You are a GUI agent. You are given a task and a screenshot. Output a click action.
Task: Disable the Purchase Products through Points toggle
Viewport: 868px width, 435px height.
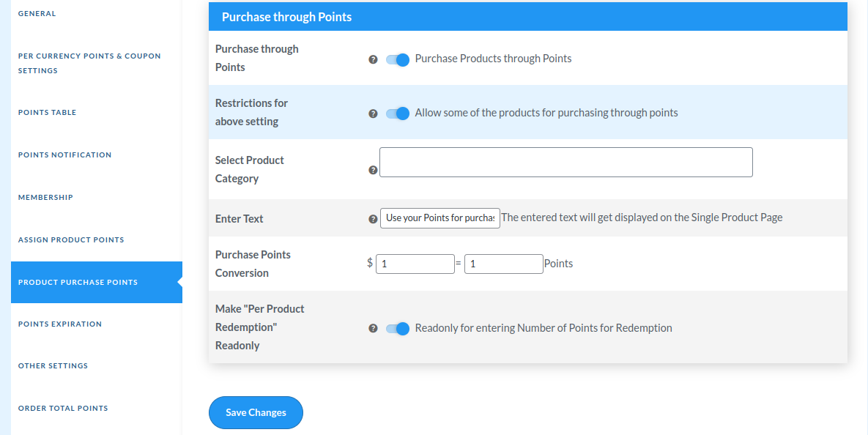[396, 59]
